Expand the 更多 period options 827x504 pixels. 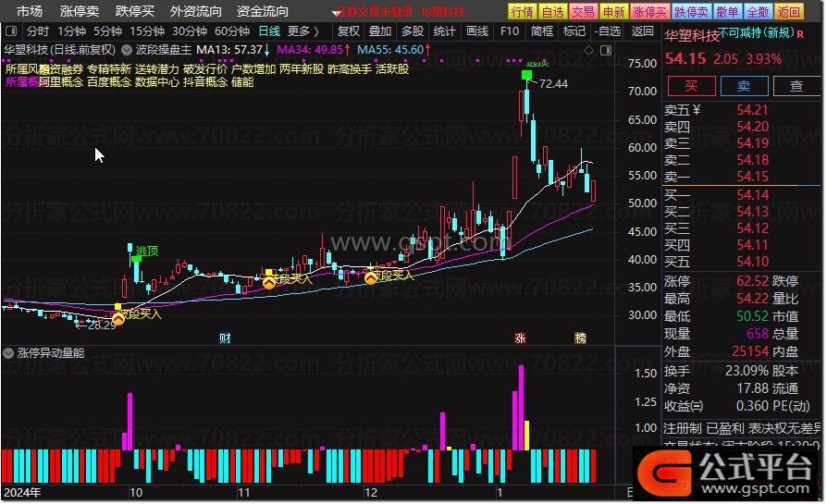point(302,31)
